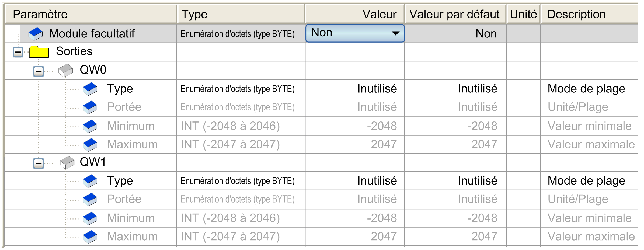Collapse the QW0 tree node
The image size is (644, 250).
click(39, 71)
